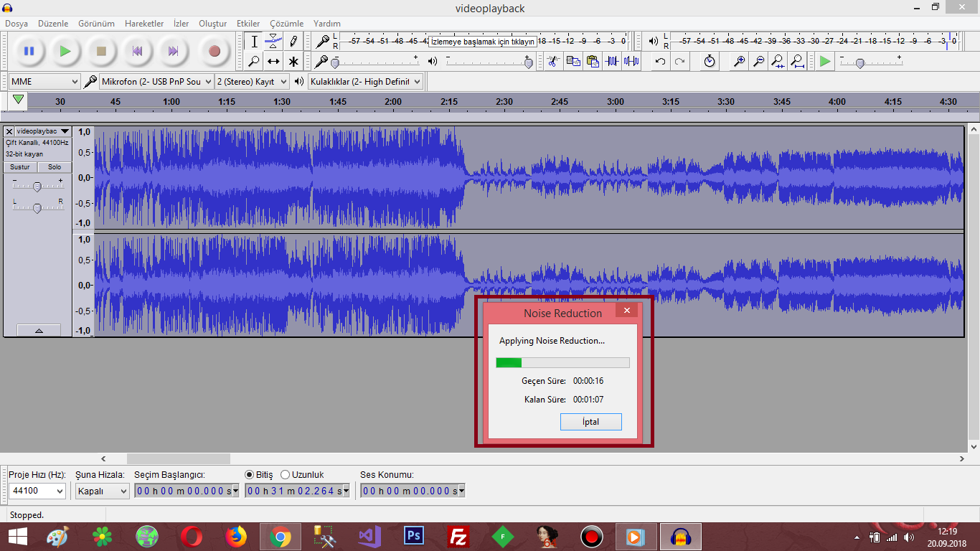The image size is (980, 551).
Task: Click the Play-at-speed green icon
Action: click(825, 61)
